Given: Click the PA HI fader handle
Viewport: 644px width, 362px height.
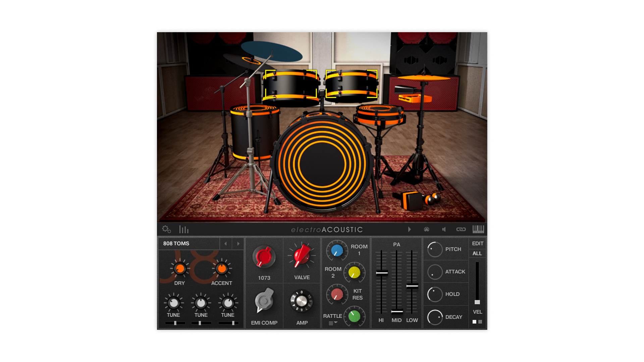Looking at the screenshot, I should [x=381, y=273].
